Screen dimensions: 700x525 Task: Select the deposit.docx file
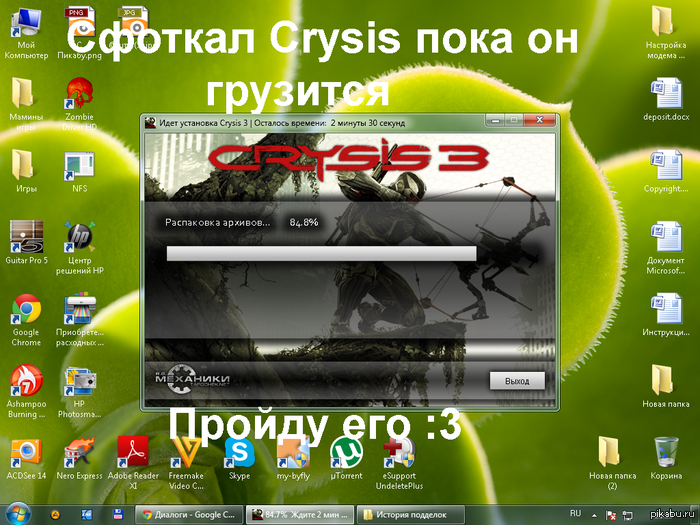coord(666,96)
